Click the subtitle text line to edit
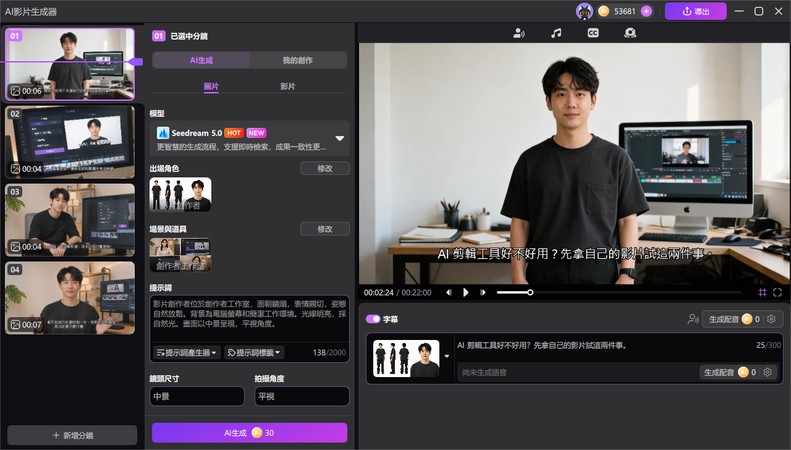 tap(542, 345)
